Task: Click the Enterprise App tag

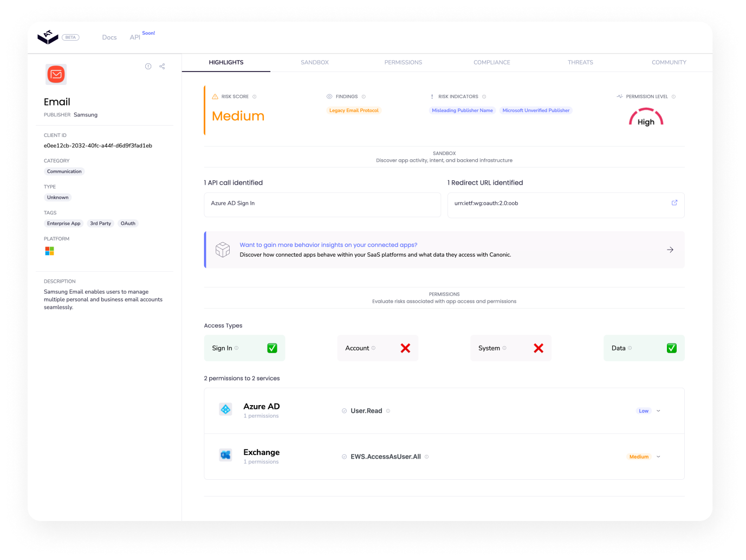Action: (63, 223)
